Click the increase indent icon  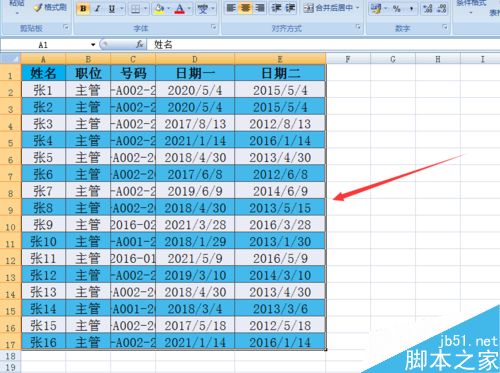point(290,8)
